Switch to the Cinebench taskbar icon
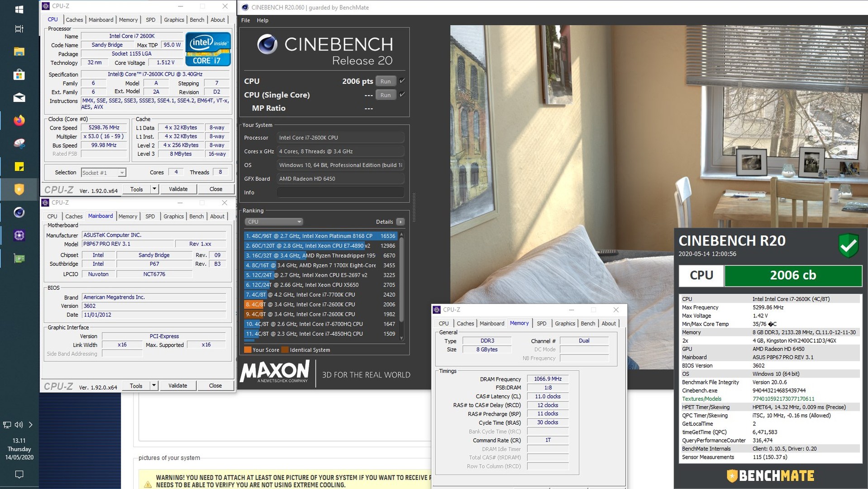 click(19, 212)
